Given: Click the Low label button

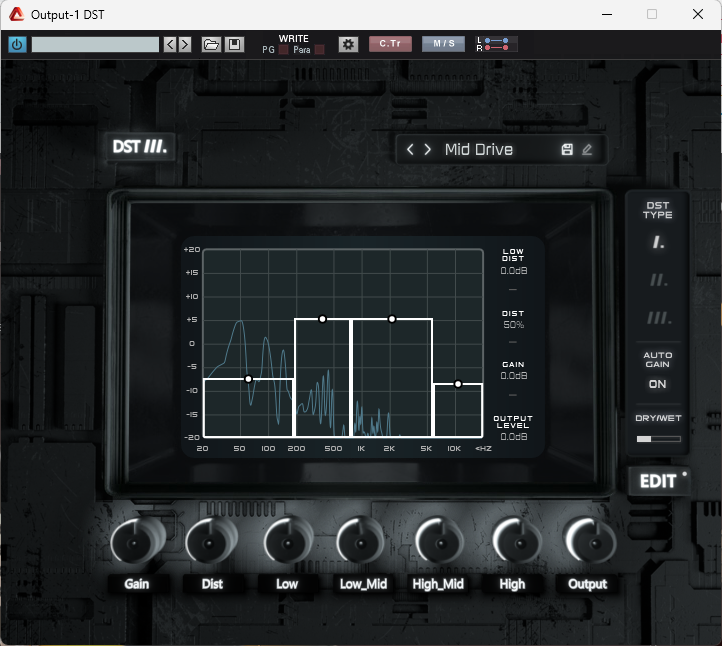Looking at the screenshot, I should click(x=287, y=584).
